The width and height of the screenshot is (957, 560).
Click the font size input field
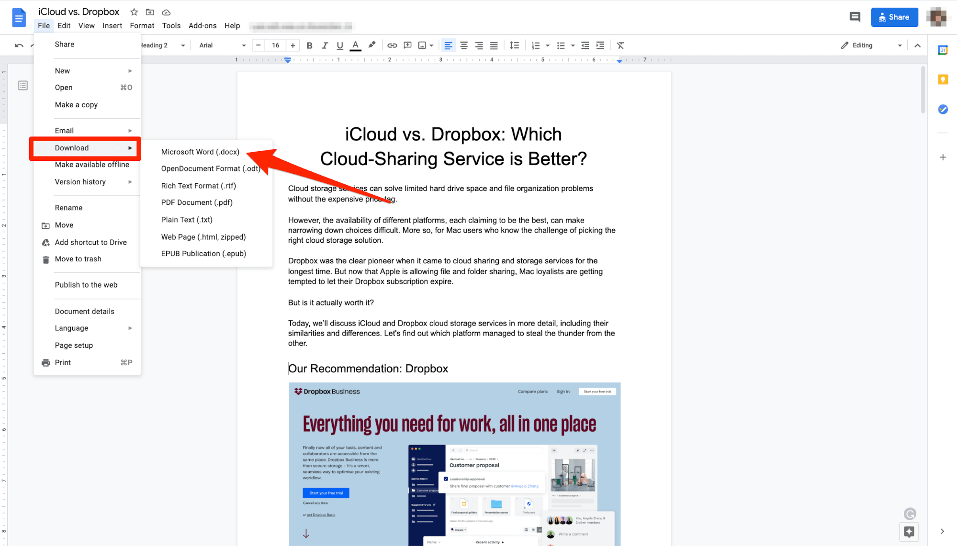coord(275,45)
